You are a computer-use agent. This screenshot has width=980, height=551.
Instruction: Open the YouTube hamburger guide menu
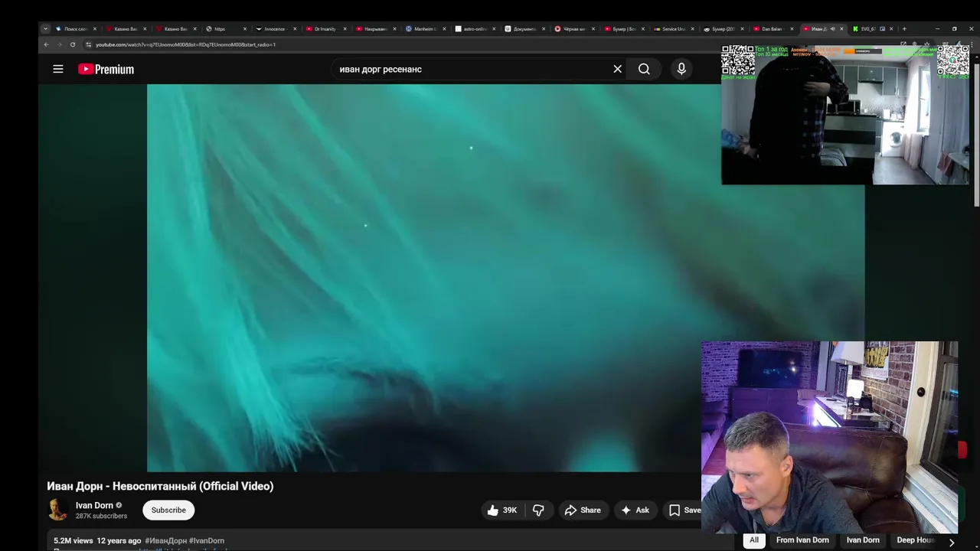tap(58, 69)
